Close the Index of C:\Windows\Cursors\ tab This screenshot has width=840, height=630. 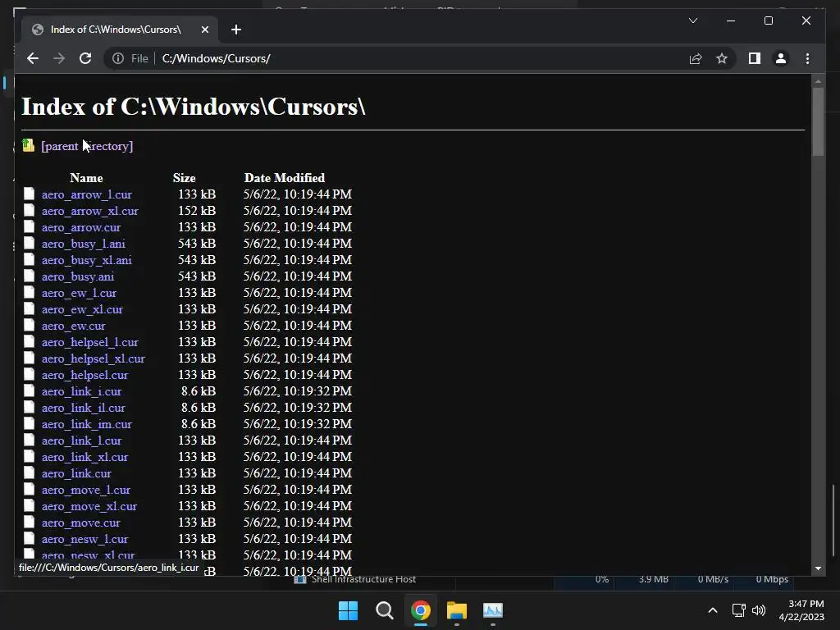pos(204,30)
